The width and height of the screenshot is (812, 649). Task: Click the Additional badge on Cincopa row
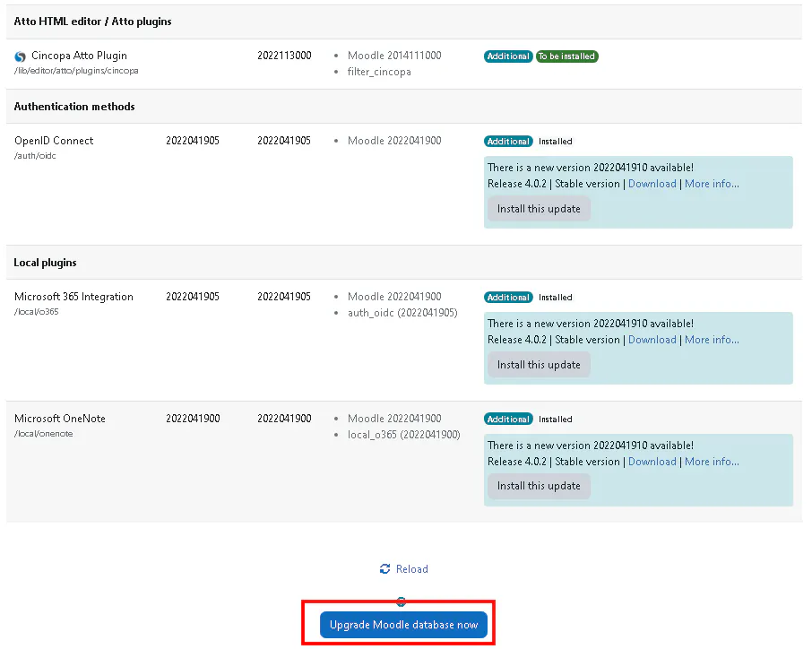508,56
